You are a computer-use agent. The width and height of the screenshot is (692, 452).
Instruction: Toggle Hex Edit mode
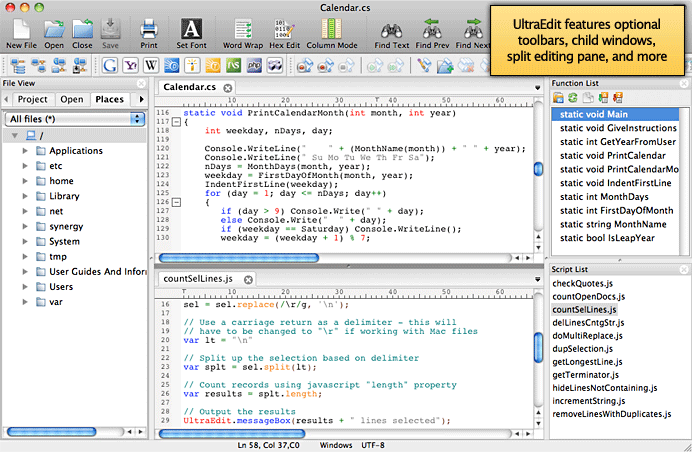point(284,28)
